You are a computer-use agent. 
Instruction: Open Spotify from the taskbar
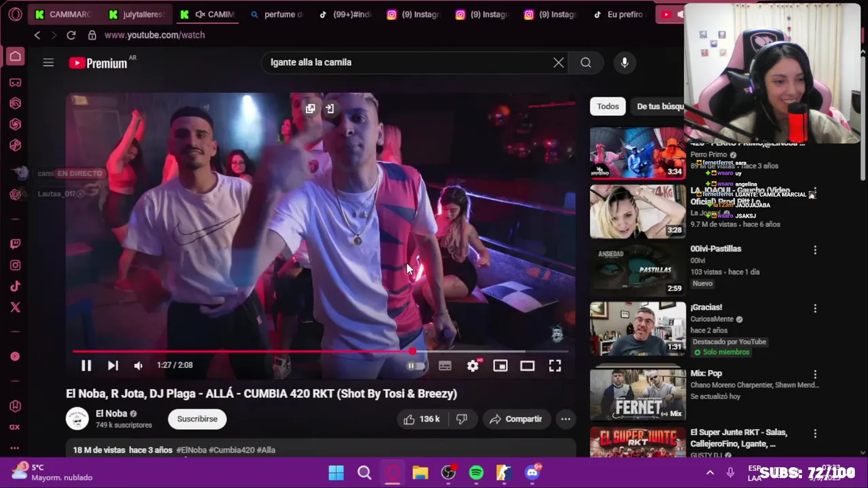click(476, 472)
